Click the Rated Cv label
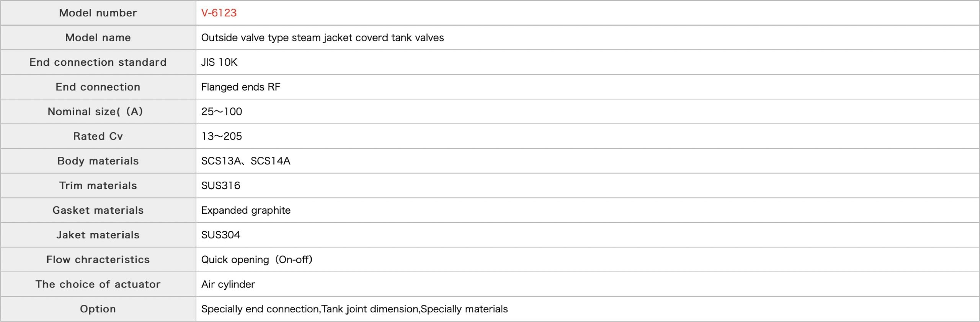 pos(98,136)
